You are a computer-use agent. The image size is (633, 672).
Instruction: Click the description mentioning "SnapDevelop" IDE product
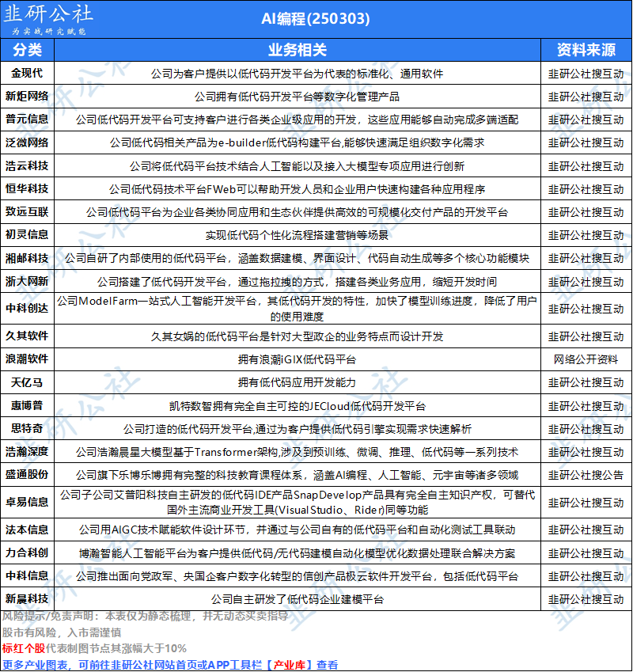297,503
